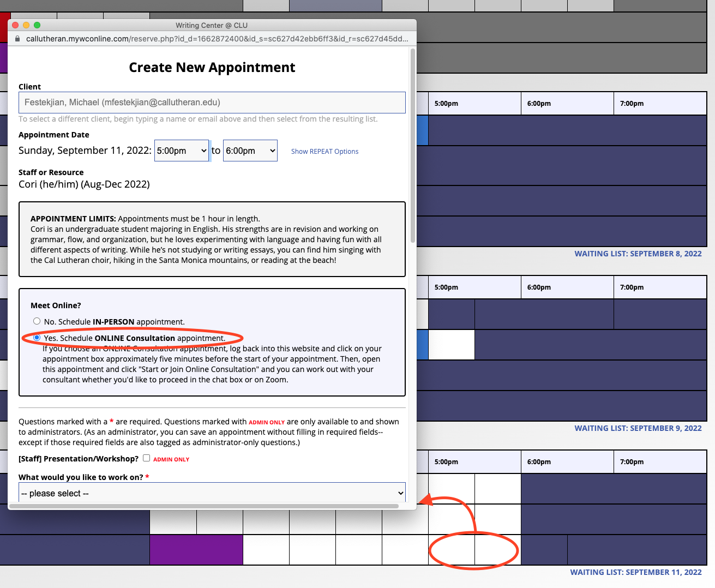Viewport: 715px width, 588px height.
Task: Expand the 'What would you like to work on' dropdown
Action: (x=212, y=493)
